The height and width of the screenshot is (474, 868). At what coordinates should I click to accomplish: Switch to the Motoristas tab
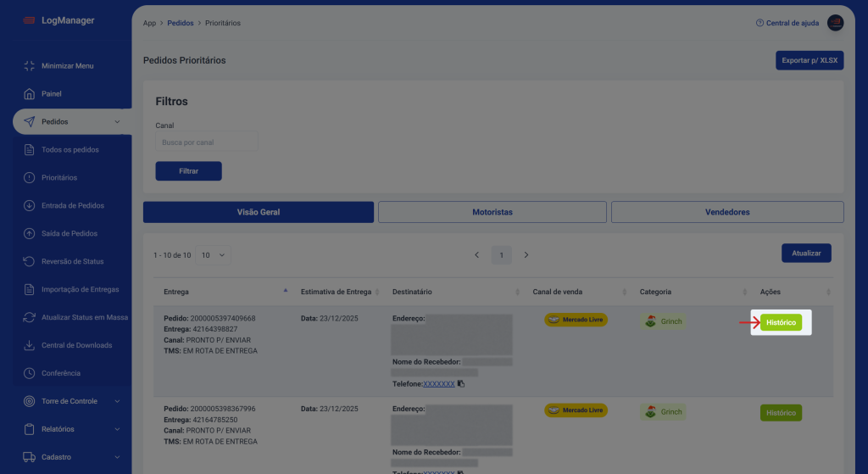492,212
